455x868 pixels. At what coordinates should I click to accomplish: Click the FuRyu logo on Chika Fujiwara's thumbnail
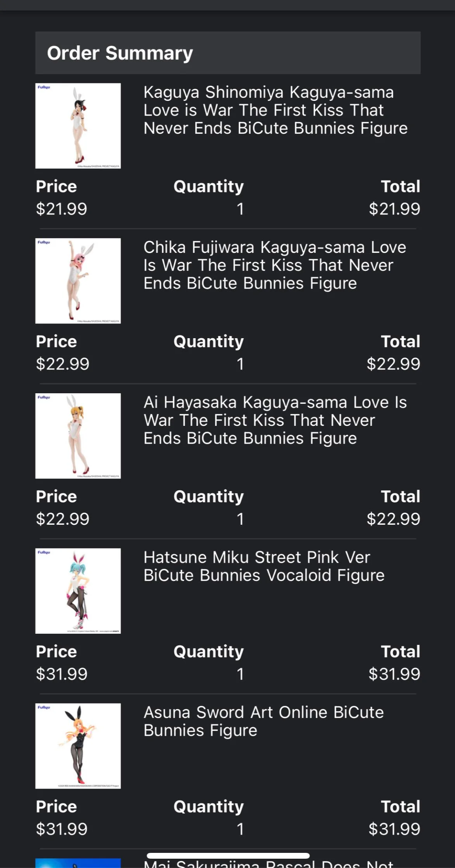[x=44, y=243]
